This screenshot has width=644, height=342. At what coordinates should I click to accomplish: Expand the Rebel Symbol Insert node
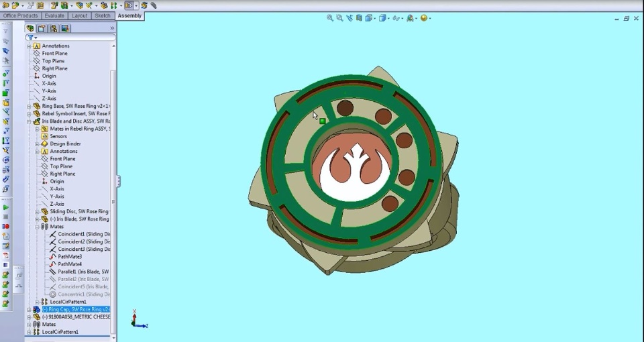click(29, 114)
